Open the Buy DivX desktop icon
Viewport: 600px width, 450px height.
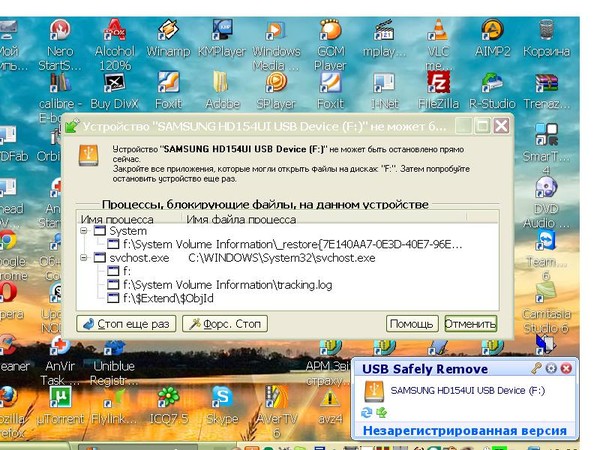(114, 92)
